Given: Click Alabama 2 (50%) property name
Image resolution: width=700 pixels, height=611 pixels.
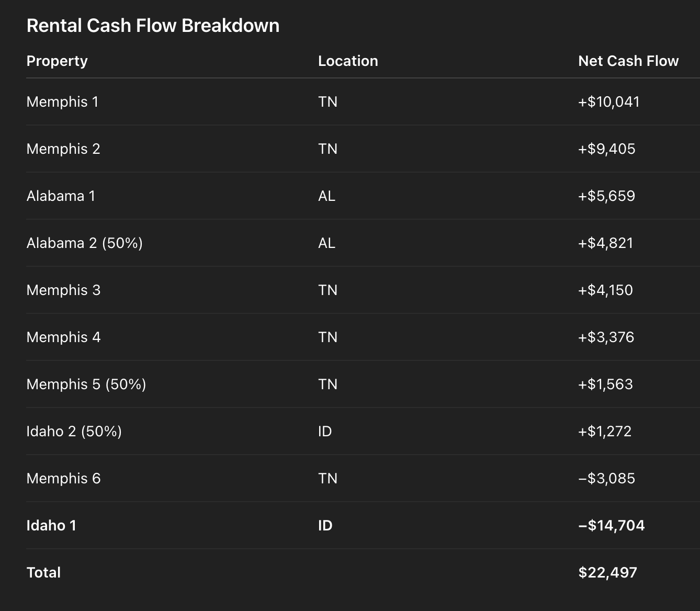Looking at the screenshot, I should (84, 243).
